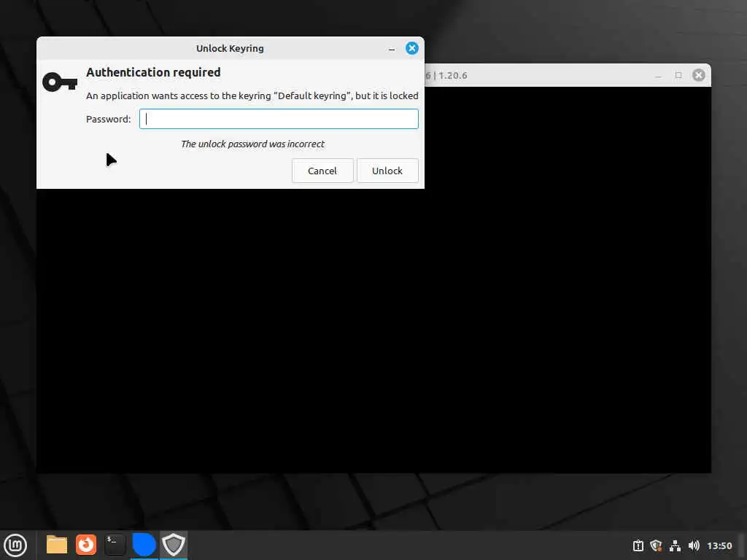
Task: Open the Terminal from the taskbar
Action: tap(115, 545)
